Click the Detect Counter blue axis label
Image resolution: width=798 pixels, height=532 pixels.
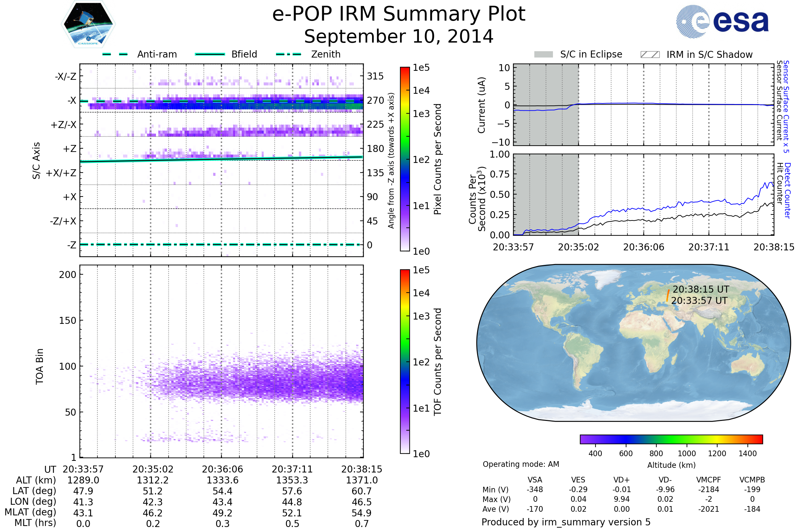coord(787,191)
